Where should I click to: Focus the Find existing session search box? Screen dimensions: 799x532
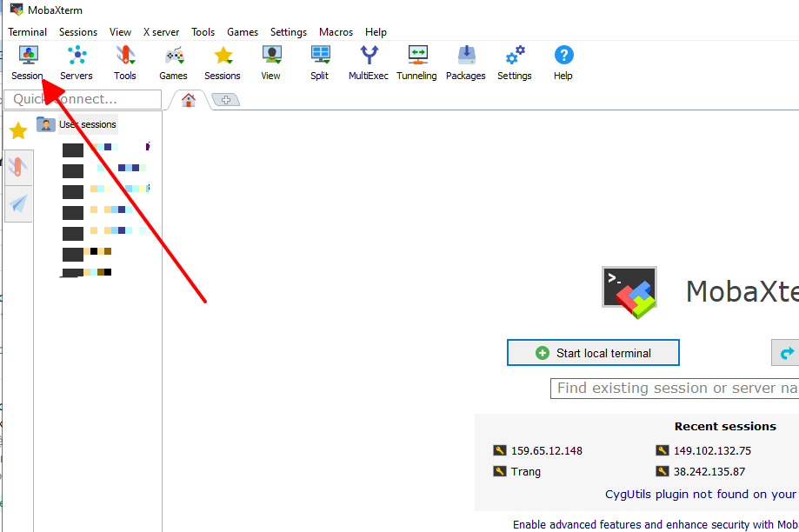(x=675, y=389)
